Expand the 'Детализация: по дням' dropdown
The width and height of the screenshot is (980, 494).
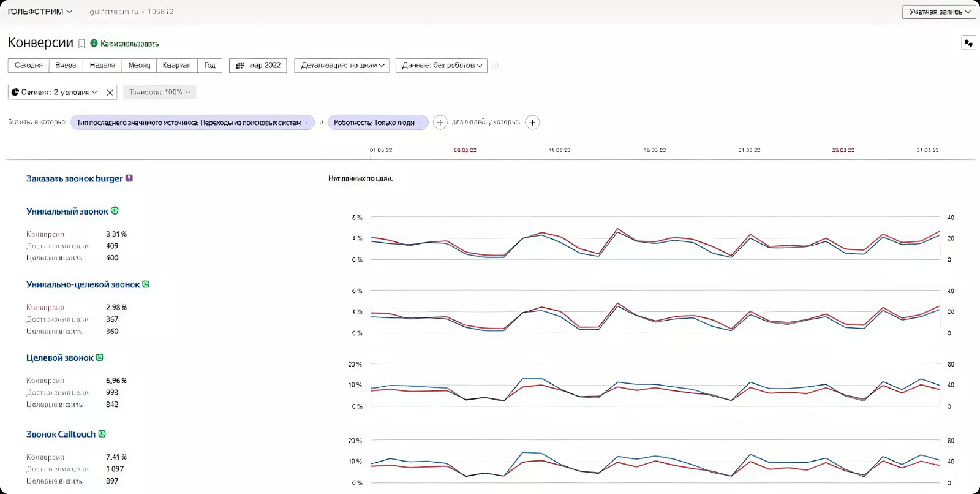[342, 66]
